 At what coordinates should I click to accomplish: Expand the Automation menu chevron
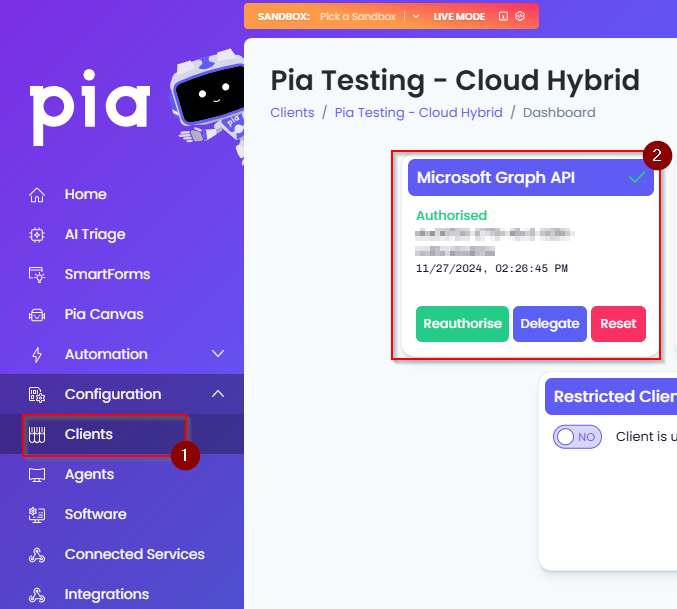pyautogui.click(x=218, y=354)
